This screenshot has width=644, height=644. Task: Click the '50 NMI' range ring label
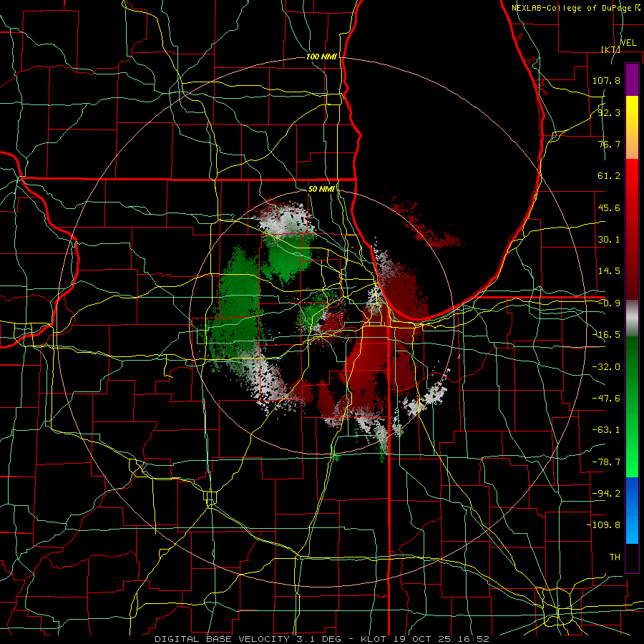(321, 189)
